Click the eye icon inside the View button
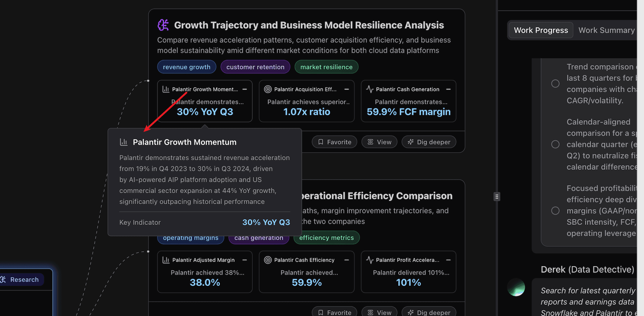This screenshot has width=644, height=316. [x=370, y=142]
